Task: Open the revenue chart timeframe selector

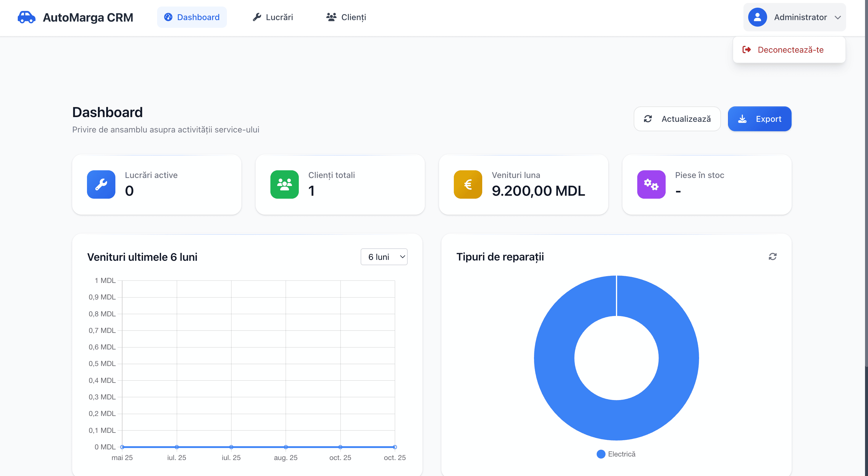Action: pos(384,257)
